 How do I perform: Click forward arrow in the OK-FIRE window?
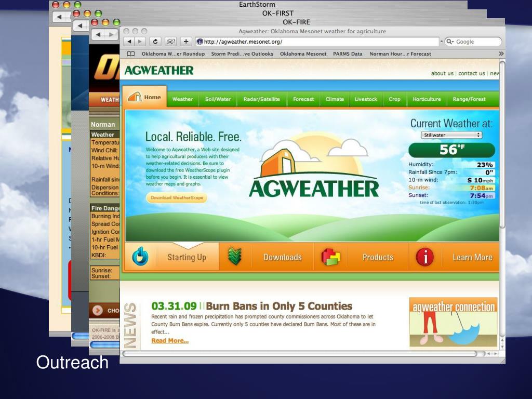111,34
